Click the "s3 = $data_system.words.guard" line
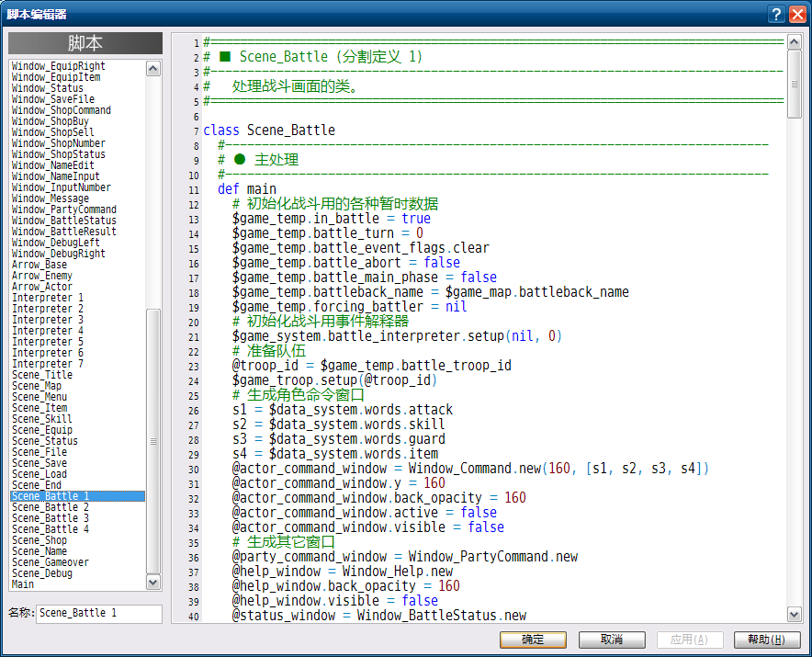 pyautogui.click(x=339, y=439)
